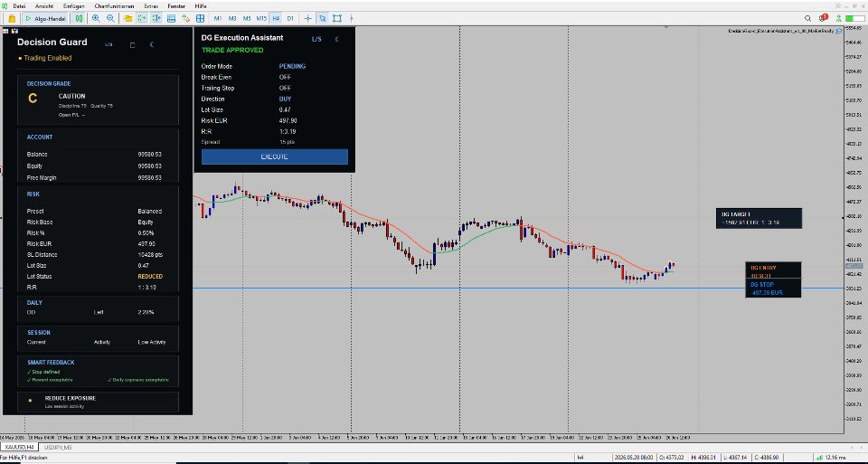Click L/S toggle in DG Execution Assistant
868x464 pixels.
click(x=316, y=39)
